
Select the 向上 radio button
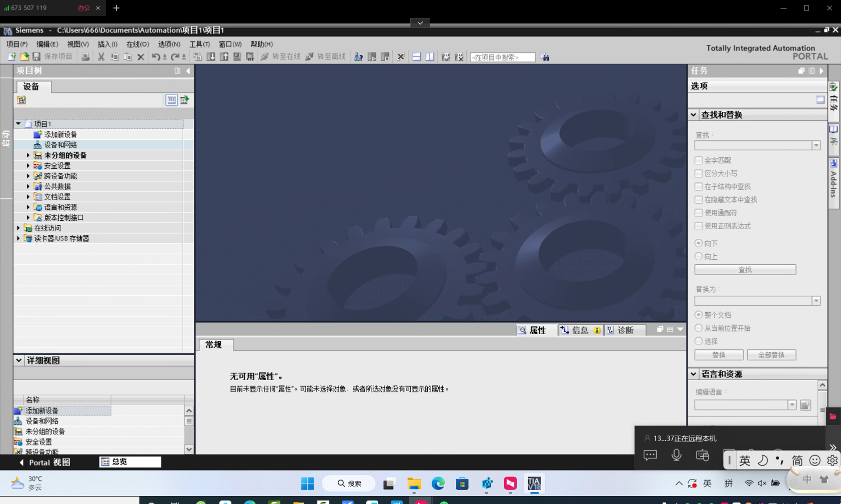[x=699, y=256]
